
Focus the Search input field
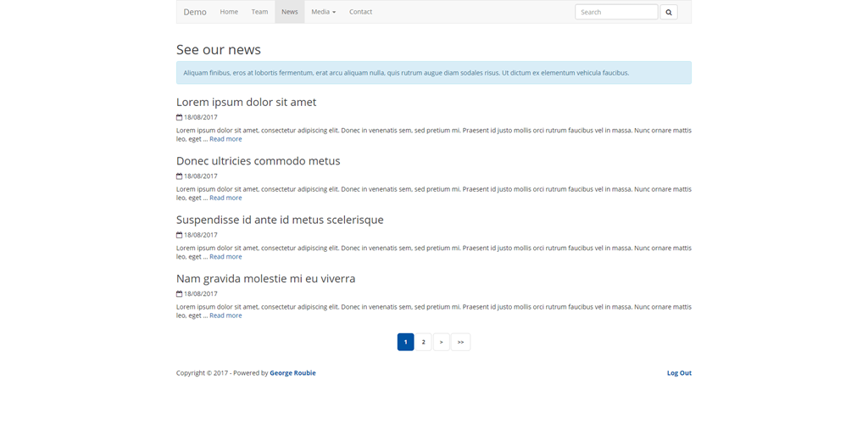point(615,12)
